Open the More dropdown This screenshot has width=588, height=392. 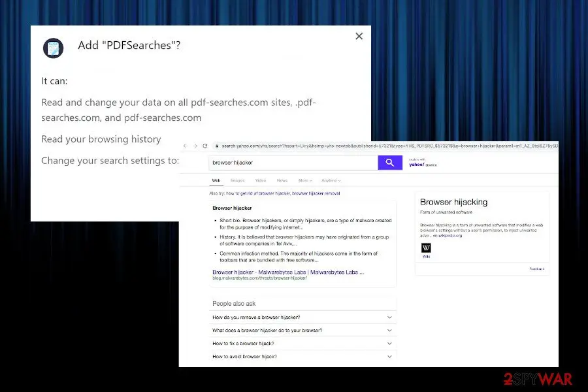click(305, 180)
